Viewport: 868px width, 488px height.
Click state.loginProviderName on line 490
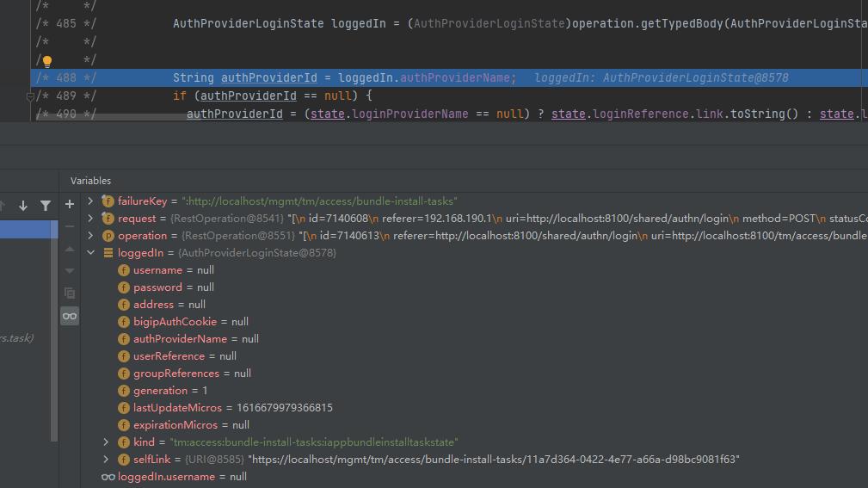tap(389, 114)
